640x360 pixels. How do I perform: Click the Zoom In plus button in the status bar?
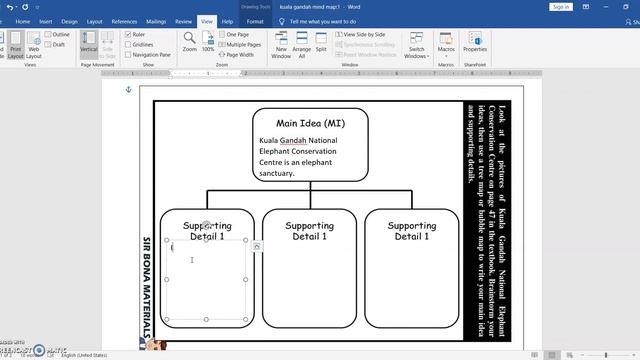(x=634, y=355)
